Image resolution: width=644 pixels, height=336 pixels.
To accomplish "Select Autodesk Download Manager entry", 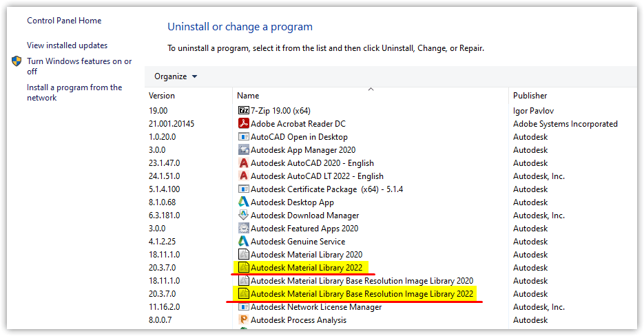I will point(304,216).
